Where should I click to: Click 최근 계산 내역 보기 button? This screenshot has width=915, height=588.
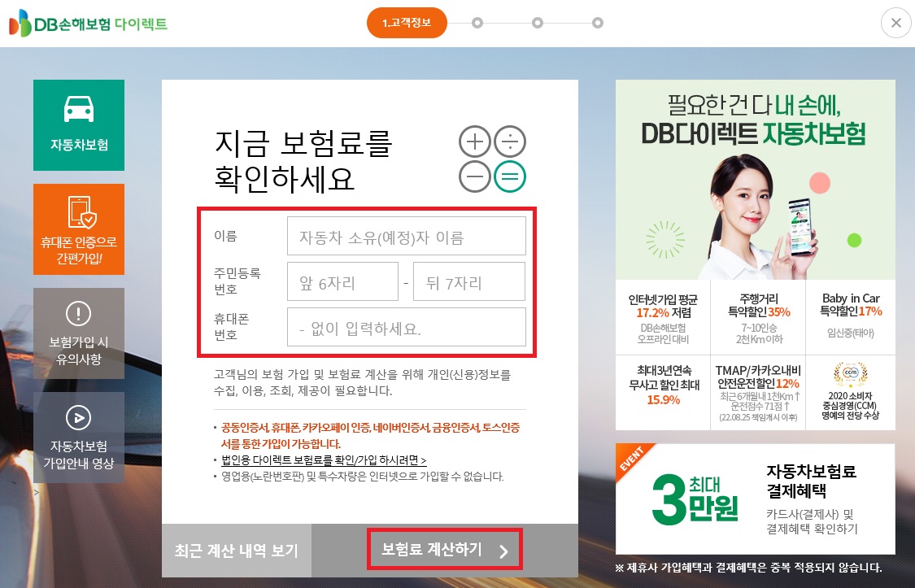[237, 551]
